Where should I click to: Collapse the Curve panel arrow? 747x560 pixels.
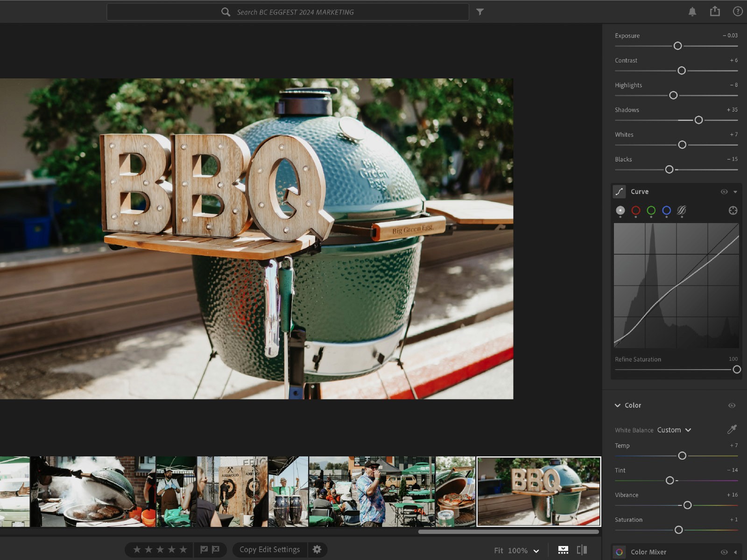(x=735, y=192)
